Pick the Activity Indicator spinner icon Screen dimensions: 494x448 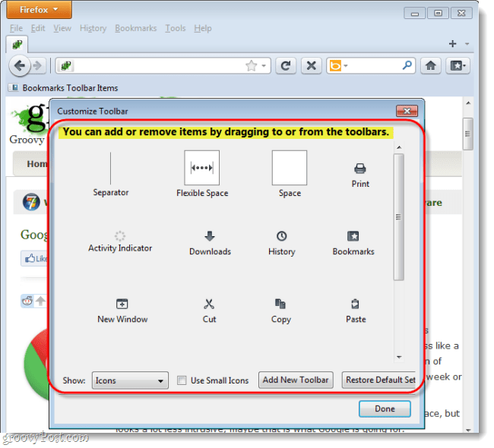pyautogui.click(x=120, y=236)
